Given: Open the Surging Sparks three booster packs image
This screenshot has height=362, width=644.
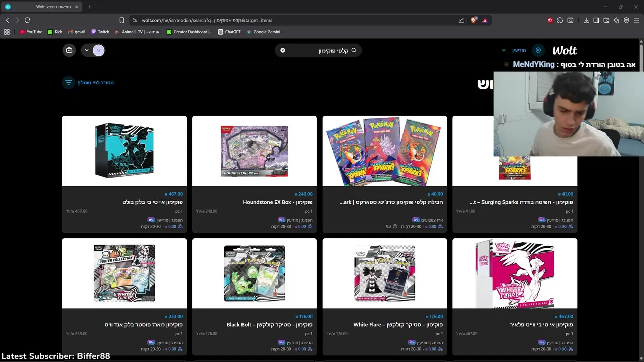Looking at the screenshot, I should point(384,151).
